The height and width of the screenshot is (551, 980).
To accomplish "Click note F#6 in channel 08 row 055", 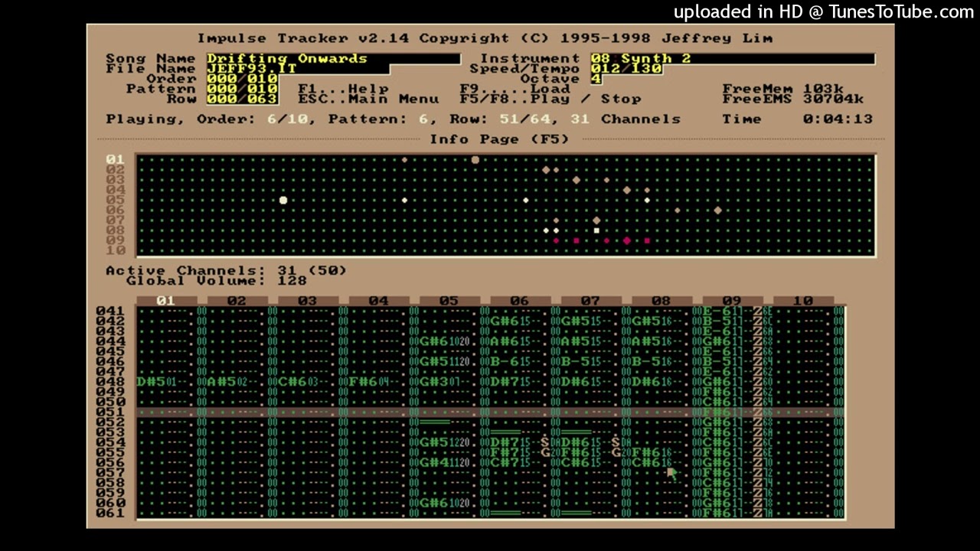I will pos(646,452).
